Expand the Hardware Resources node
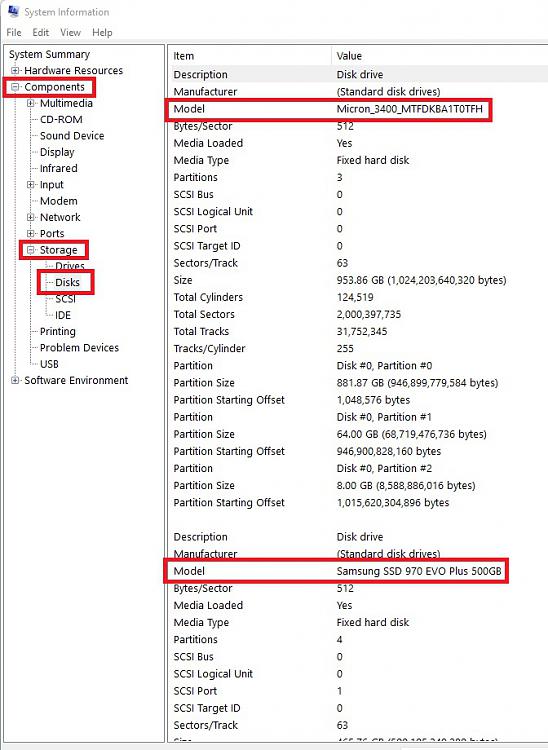The width and height of the screenshot is (548, 750). coord(15,71)
